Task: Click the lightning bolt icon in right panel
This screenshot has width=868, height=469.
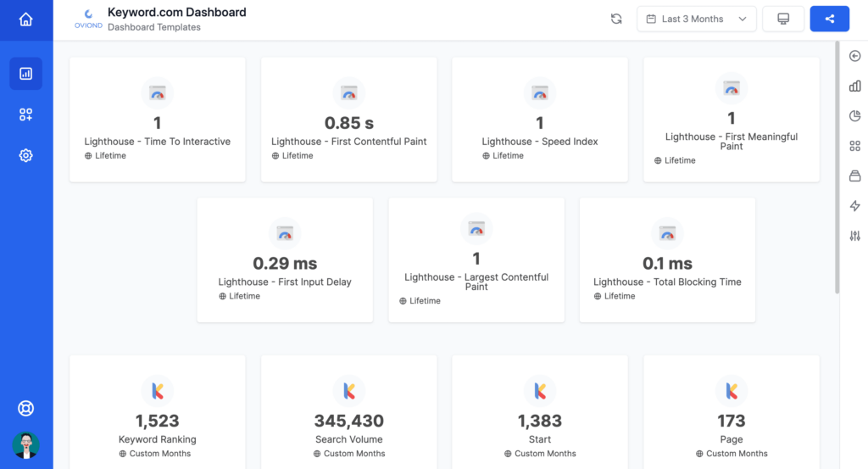Action: [x=854, y=206]
